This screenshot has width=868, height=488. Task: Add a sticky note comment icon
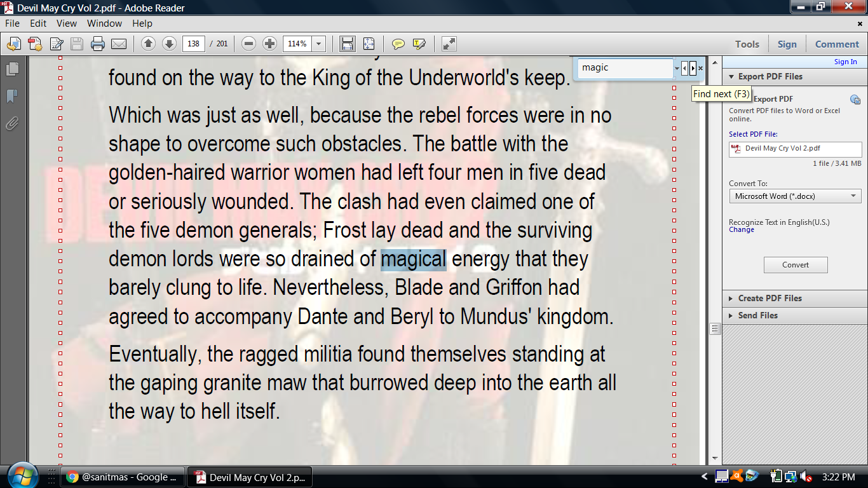(398, 44)
